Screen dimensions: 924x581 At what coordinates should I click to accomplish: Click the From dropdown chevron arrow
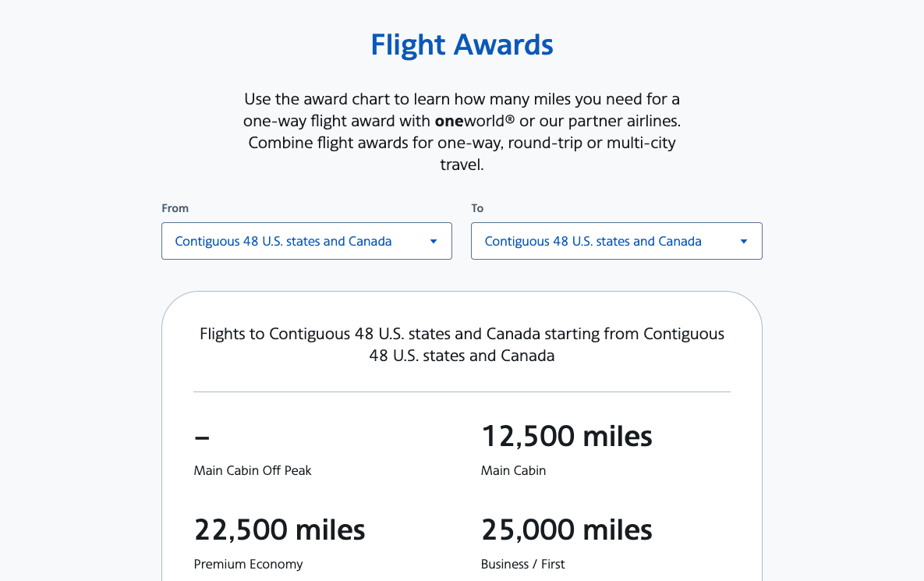point(433,241)
